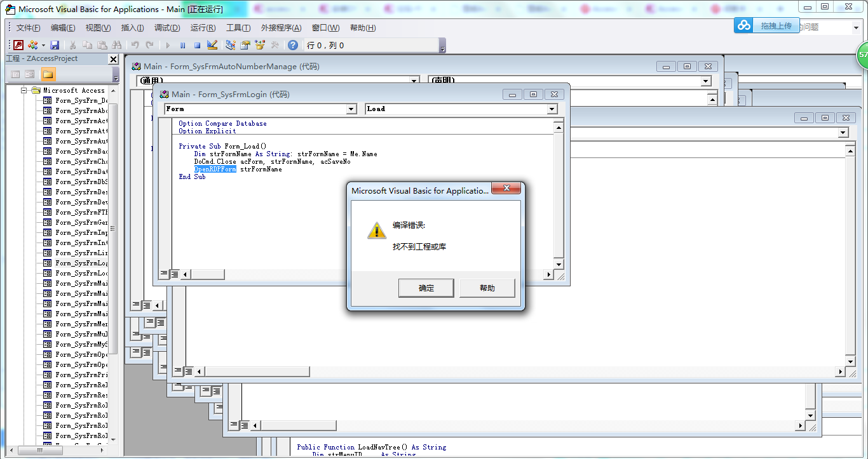Screen dimensions: 868x459
Task: Click project tree horizontal scrollbar right arrow
Action: [x=104, y=450]
